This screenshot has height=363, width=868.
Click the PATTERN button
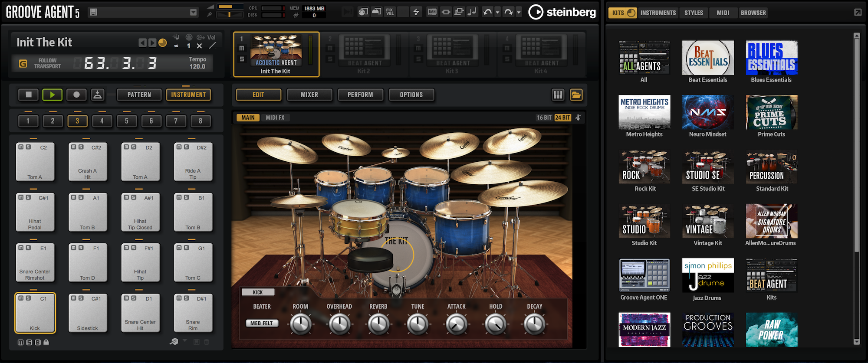pos(139,95)
